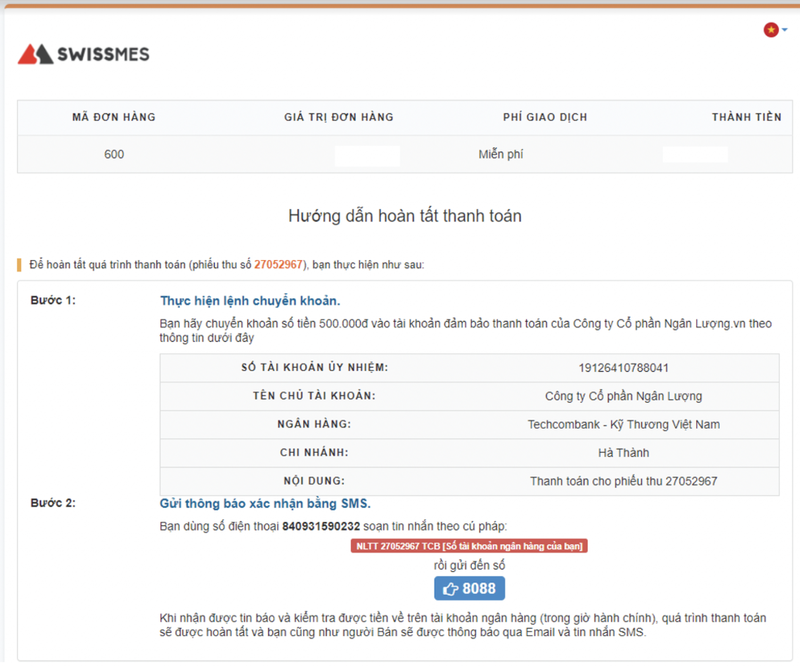800x666 pixels.
Task: Click the phone number 840931590232
Action: click(x=321, y=526)
